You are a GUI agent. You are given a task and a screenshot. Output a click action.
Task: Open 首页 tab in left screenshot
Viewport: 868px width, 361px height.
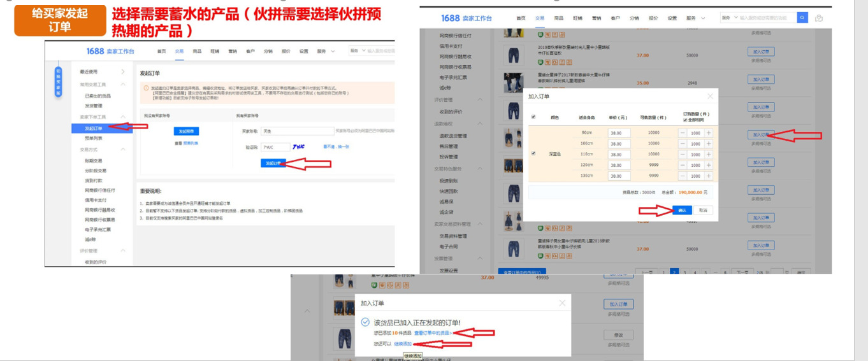click(161, 51)
